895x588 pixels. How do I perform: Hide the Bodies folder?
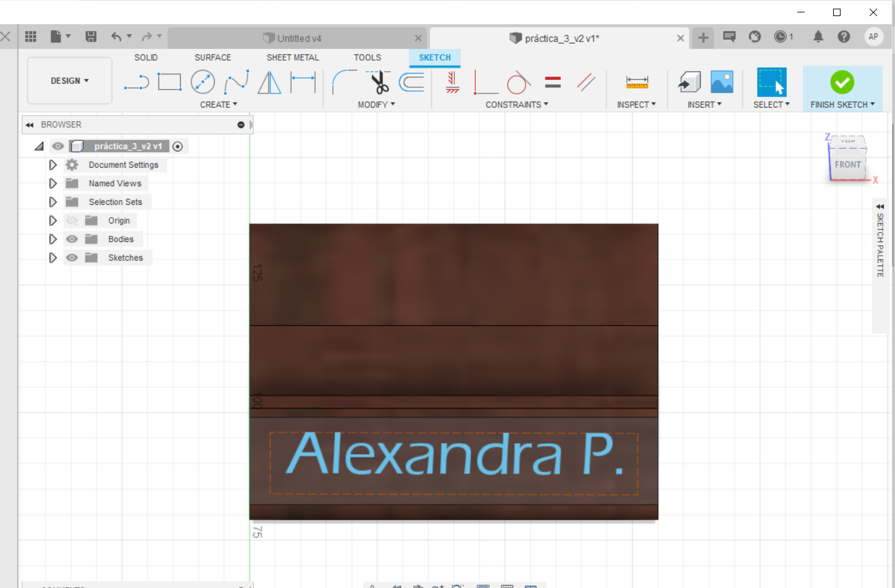click(x=72, y=239)
